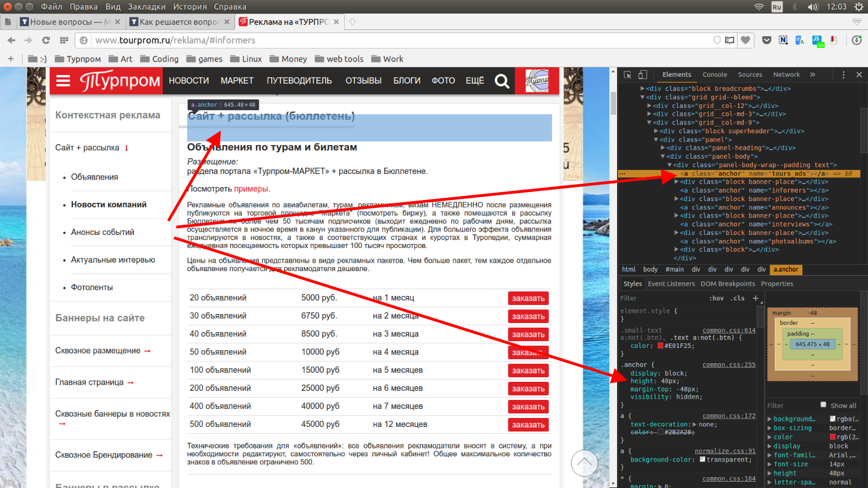Viewport: 868px width, 488px height.
Task: Open the site search magnifier icon
Action: point(502,81)
